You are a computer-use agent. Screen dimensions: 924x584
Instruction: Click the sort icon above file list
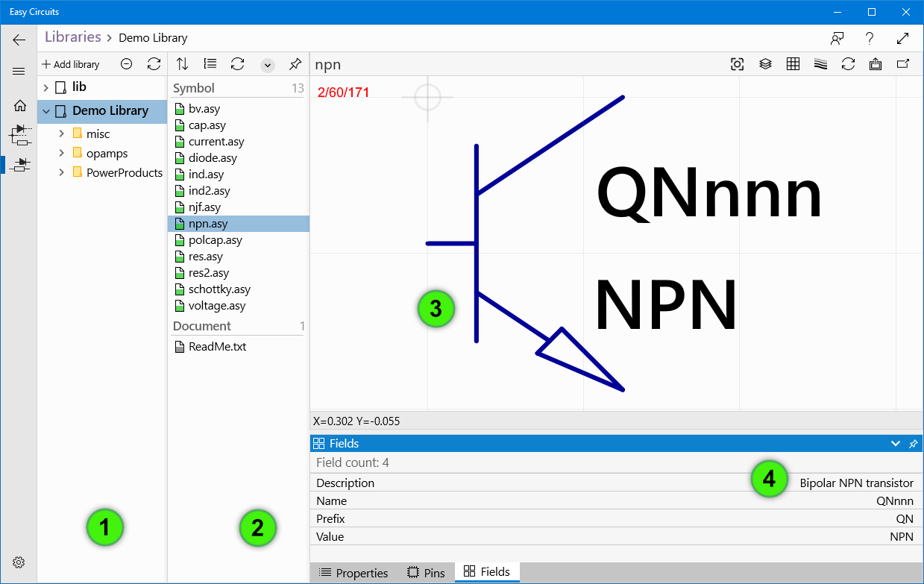(182, 64)
